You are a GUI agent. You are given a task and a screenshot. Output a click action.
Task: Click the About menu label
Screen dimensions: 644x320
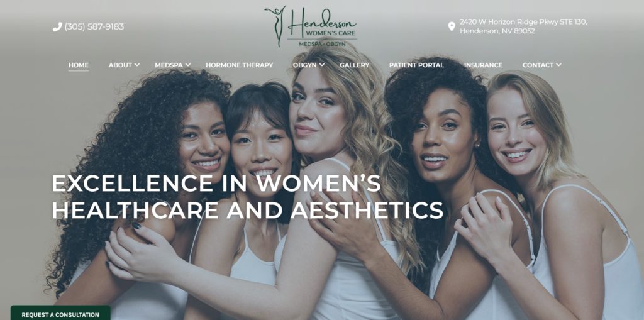click(120, 65)
